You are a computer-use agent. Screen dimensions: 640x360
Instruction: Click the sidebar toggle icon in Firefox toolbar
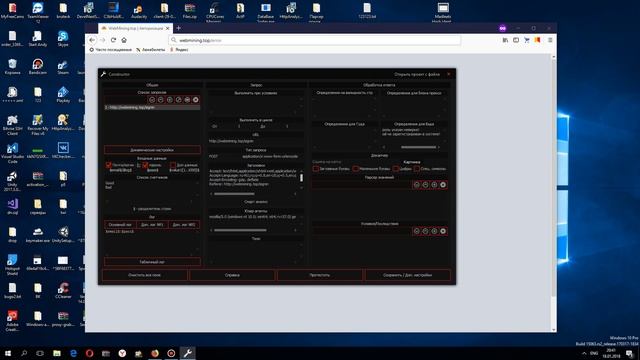(516, 40)
